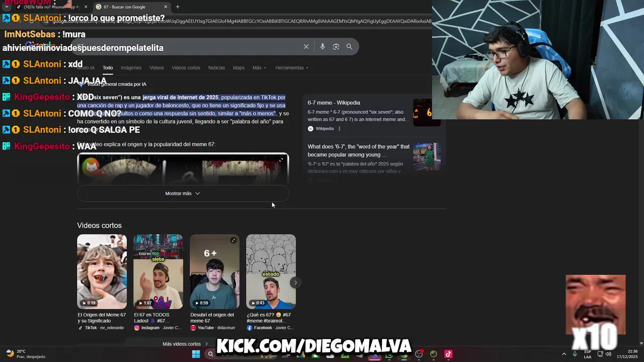The height and width of the screenshot is (362, 644).
Task: Open the Herramientas dropdown
Action: tap(292, 68)
